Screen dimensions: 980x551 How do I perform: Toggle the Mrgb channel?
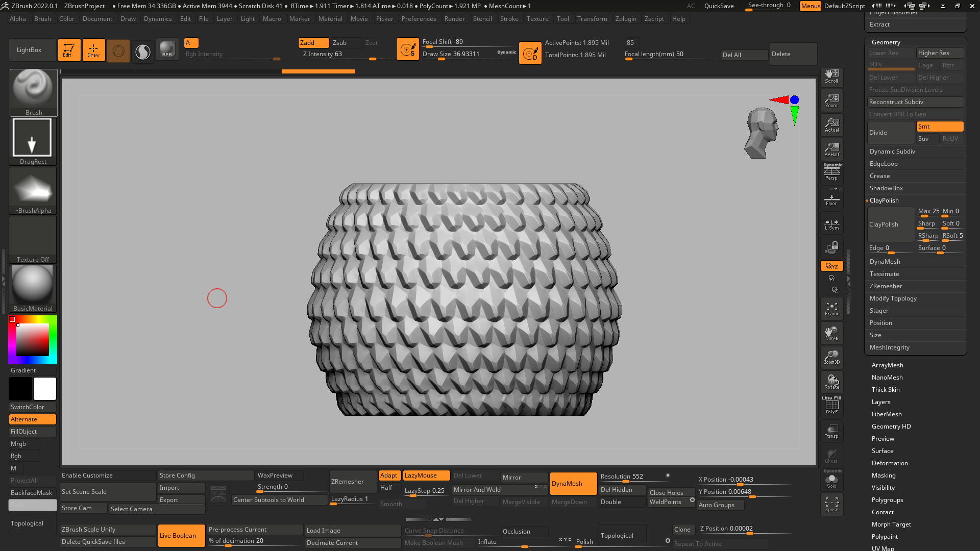24,444
